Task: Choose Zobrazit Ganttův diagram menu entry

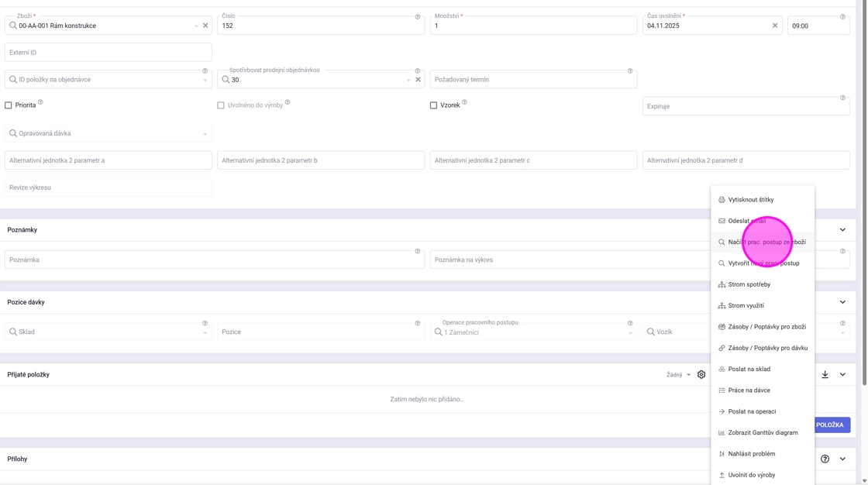Action: [x=763, y=433]
